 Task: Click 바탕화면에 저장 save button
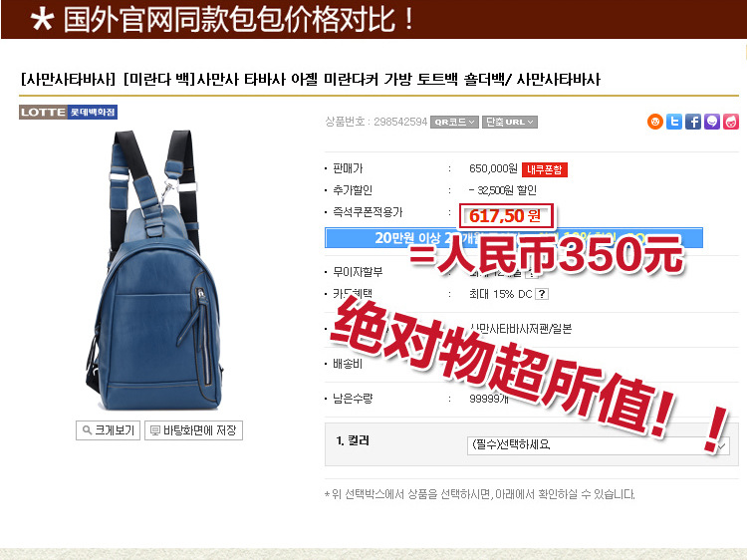click(x=193, y=430)
